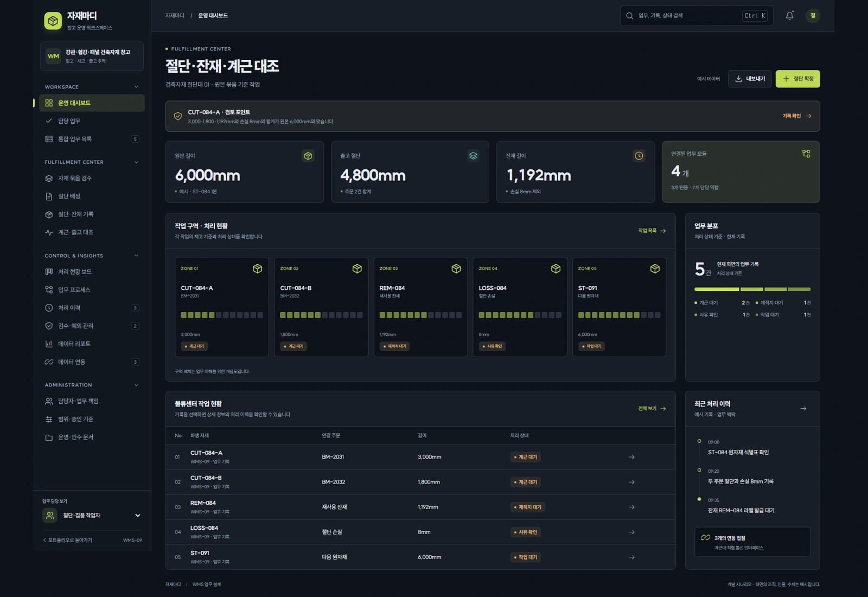Image resolution: width=868 pixels, height=597 pixels.
Task: Select the REM-084 table row
Action: [420, 507]
